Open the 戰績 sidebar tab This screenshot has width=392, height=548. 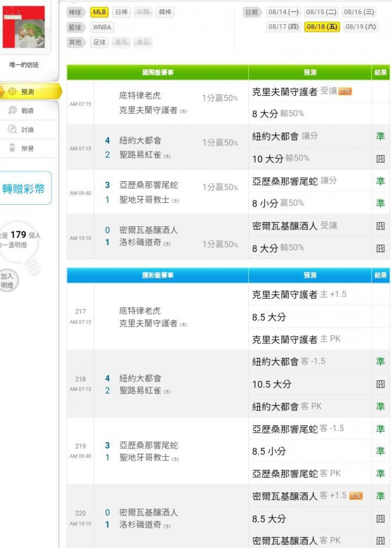(29, 111)
